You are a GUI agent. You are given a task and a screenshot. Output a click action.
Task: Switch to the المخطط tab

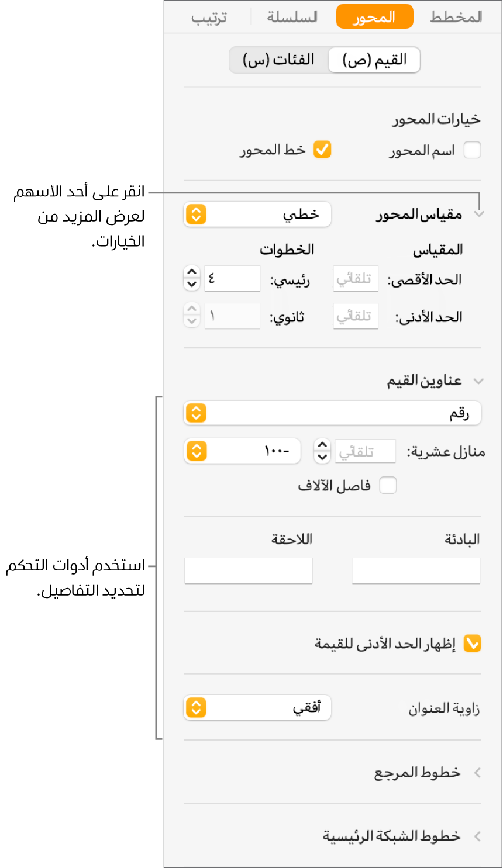point(456,17)
